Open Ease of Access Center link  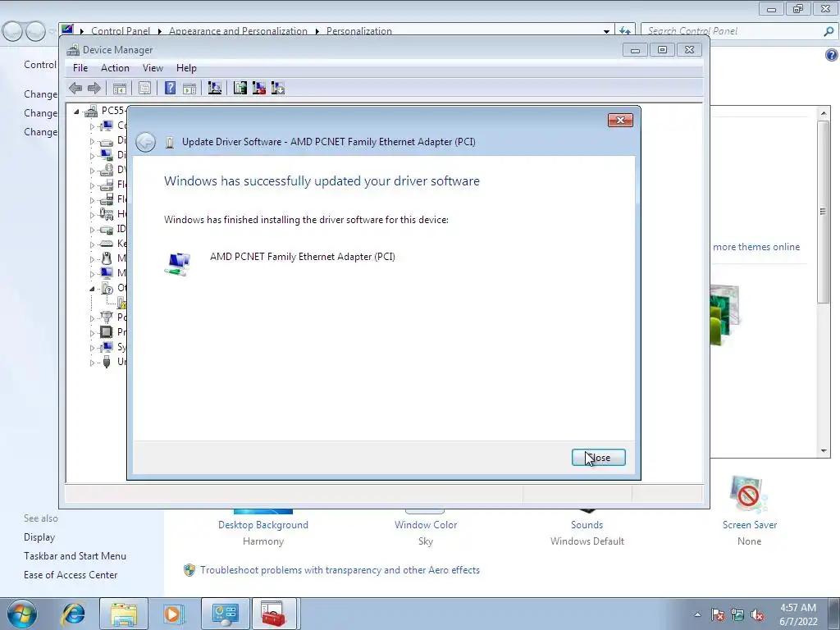(71, 575)
